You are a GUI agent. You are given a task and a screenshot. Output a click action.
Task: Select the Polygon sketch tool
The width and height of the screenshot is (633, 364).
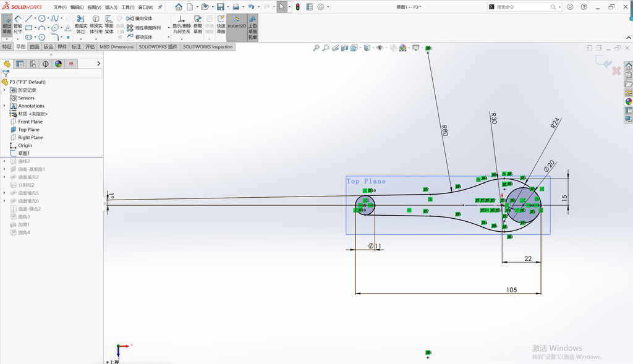(x=41, y=37)
